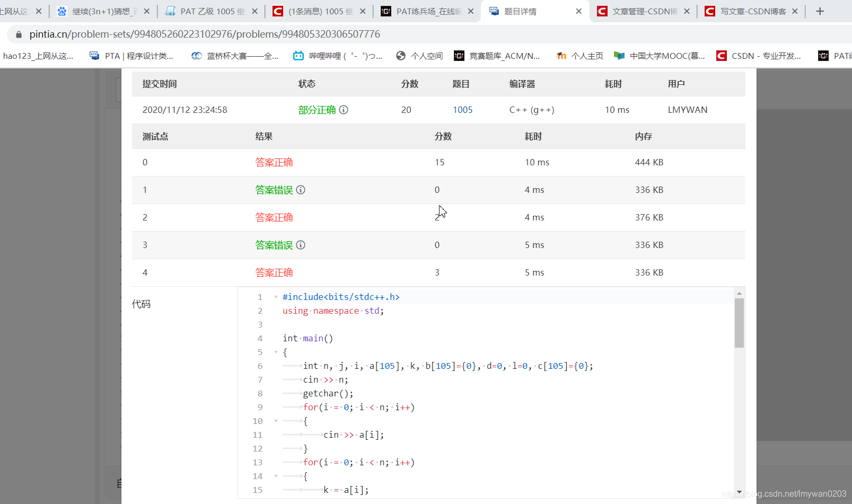852x504 pixels.
Task: Click the 测试点 column header
Action: click(155, 136)
